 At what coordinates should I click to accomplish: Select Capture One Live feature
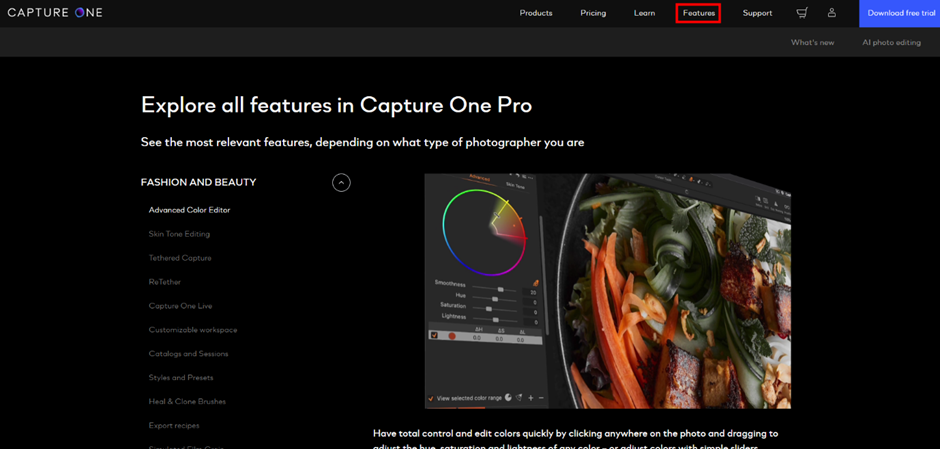[180, 306]
